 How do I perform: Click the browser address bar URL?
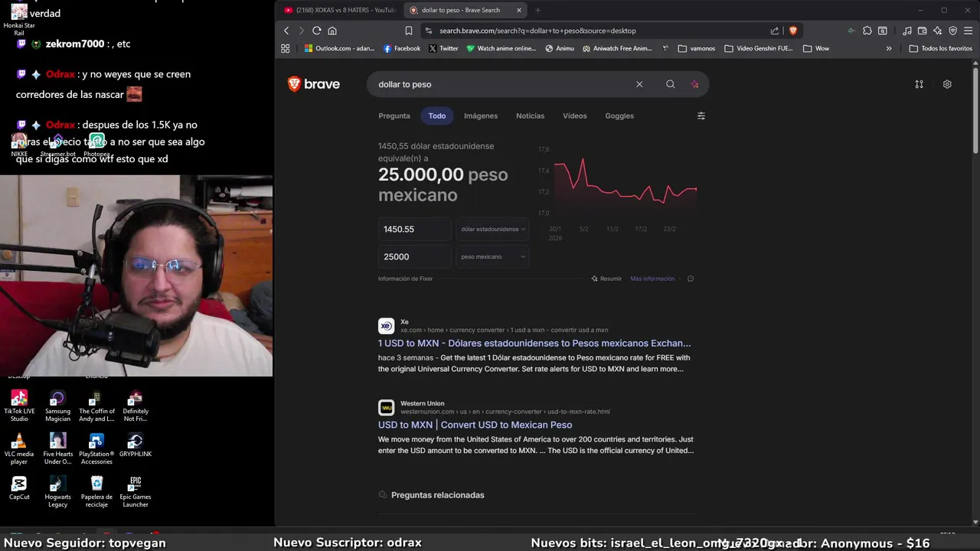pyautogui.click(x=537, y=31)
